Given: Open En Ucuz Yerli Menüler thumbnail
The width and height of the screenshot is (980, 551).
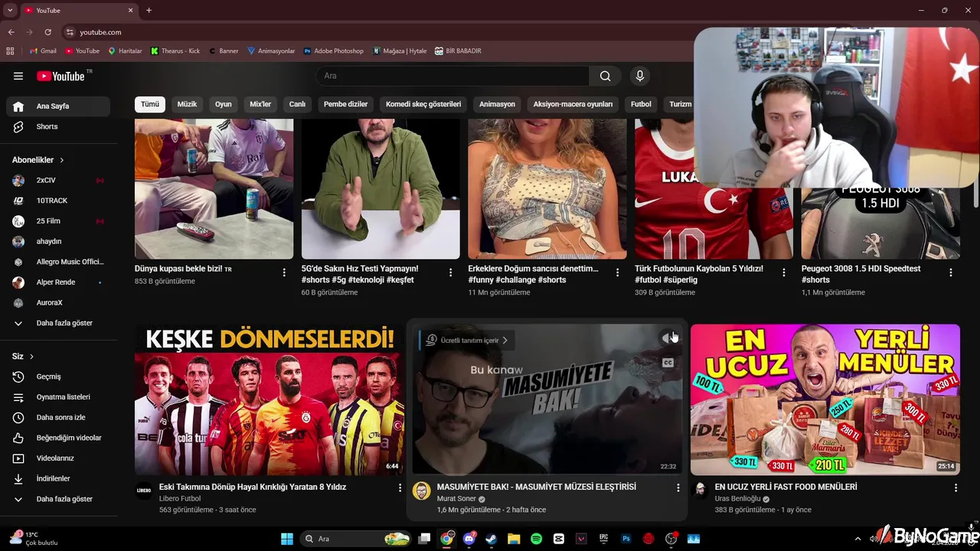Looking at the screenshot, I should tap(825, 399).
